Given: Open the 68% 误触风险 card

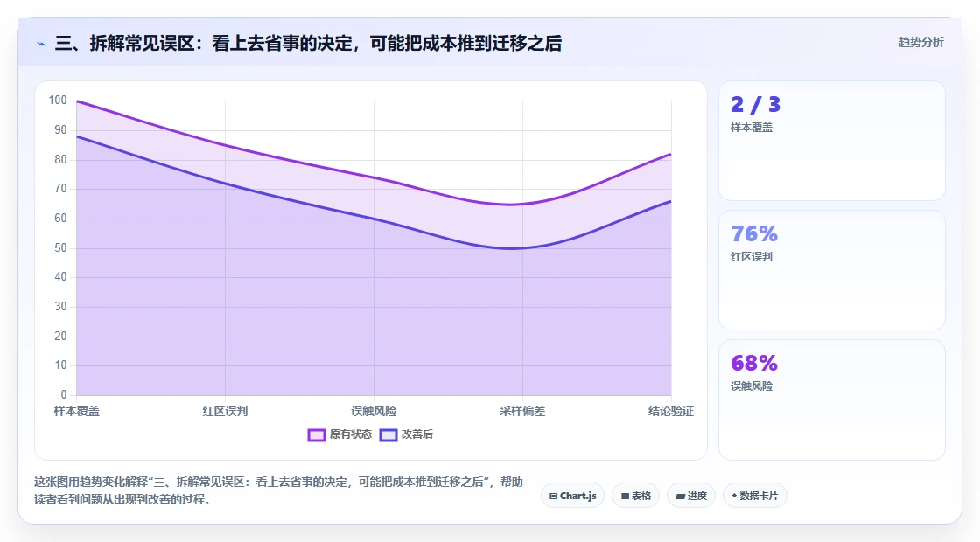Looking at the screenshot, I should [x=832, y=400].
